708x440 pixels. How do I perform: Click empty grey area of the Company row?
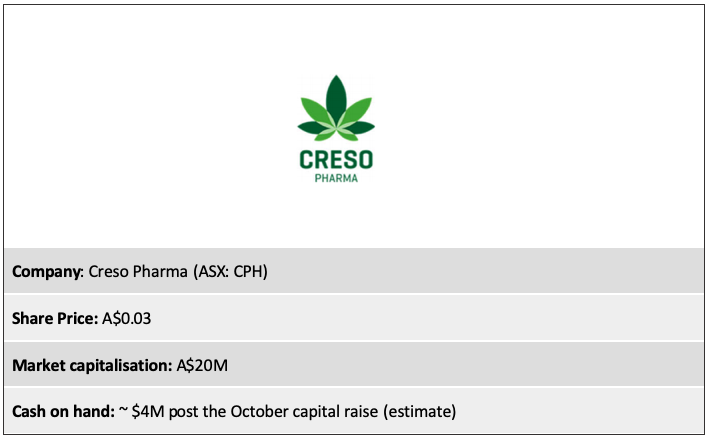[485, 271]
